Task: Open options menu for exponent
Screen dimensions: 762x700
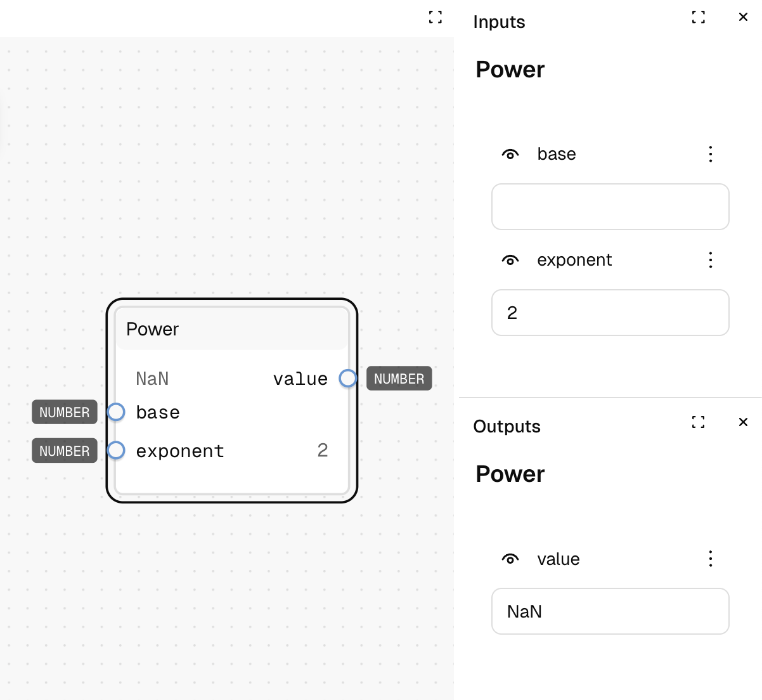Action: pos(711,260)
